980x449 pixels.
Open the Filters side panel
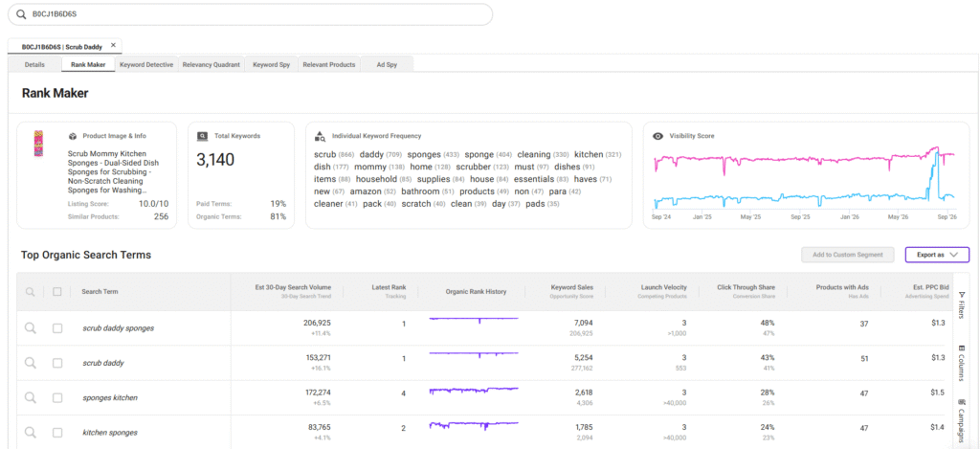(961, 304)
